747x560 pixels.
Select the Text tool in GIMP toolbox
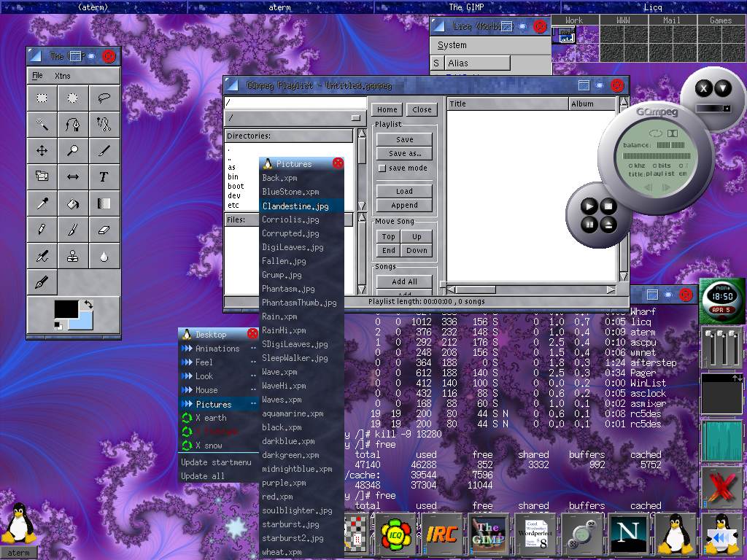pyautogui.click(x=104, y=176)
